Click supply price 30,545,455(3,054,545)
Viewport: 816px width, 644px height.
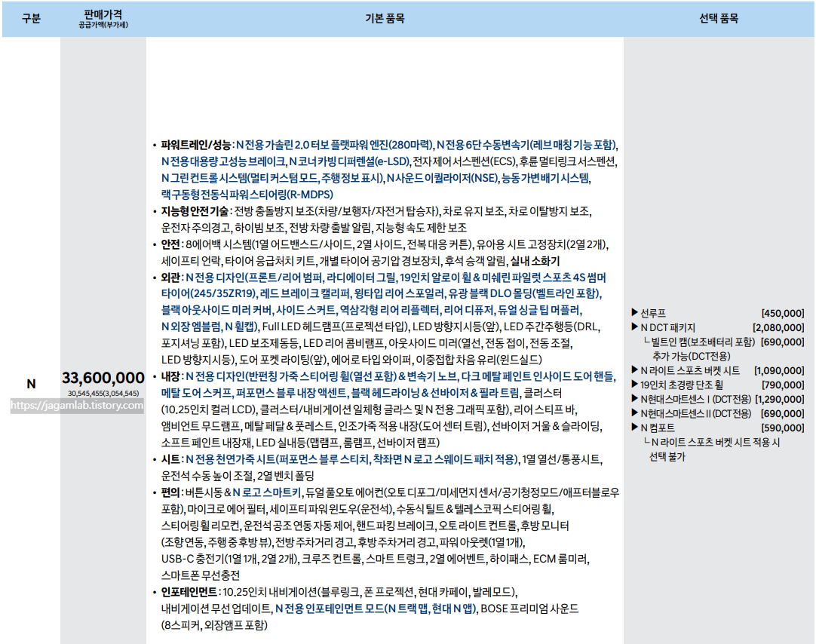click(x=103, y=394)
